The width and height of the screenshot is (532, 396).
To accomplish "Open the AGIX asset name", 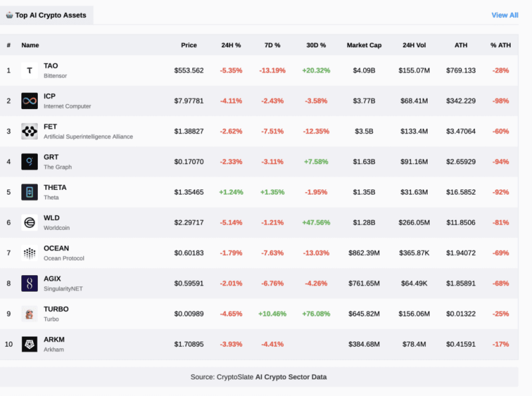I will [53, 278].
